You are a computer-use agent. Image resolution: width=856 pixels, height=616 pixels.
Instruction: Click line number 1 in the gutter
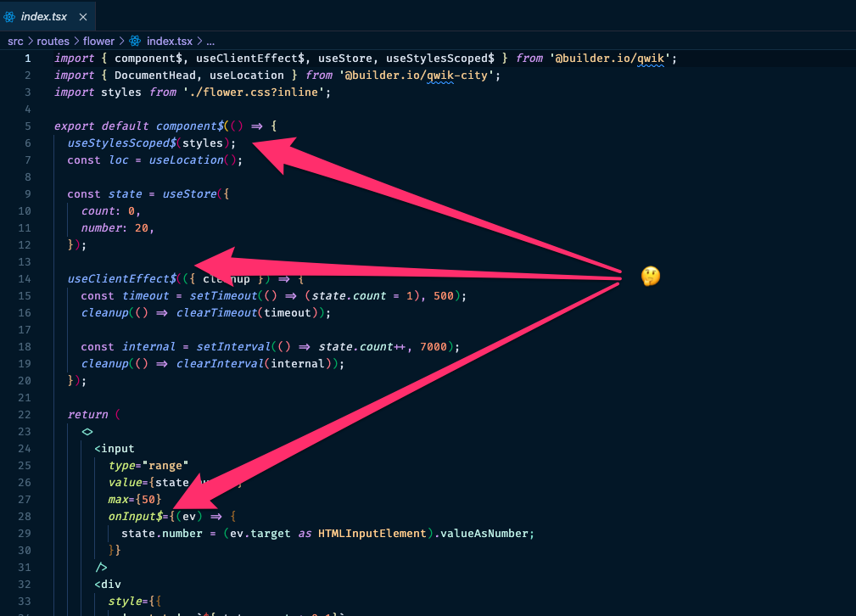27,58
